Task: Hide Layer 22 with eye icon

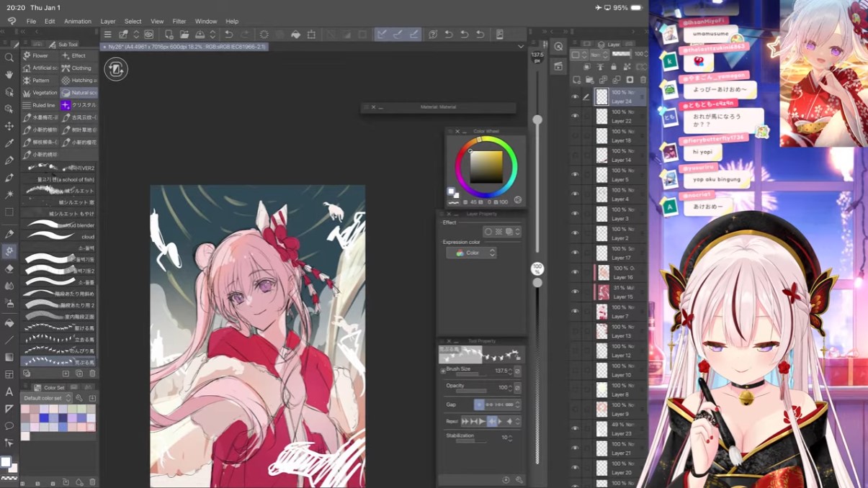Action: [x=575, y=116]
